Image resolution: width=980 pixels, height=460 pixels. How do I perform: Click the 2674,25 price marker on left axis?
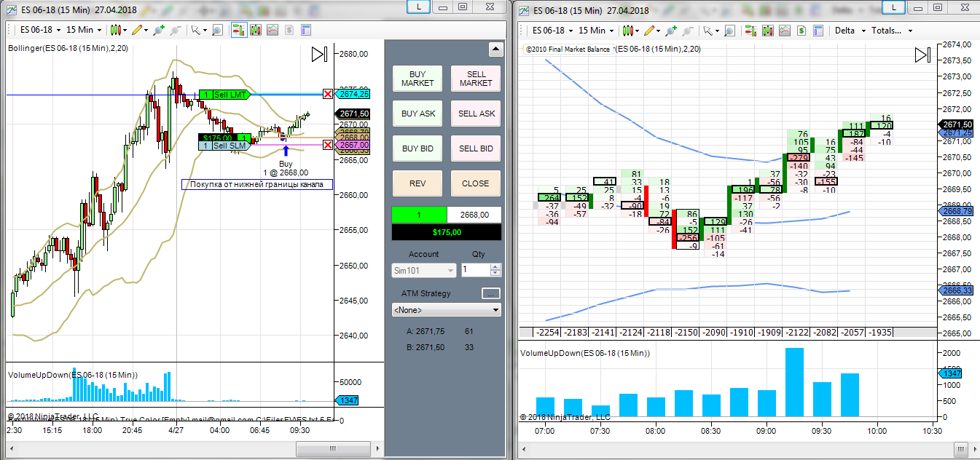[354, 94]
